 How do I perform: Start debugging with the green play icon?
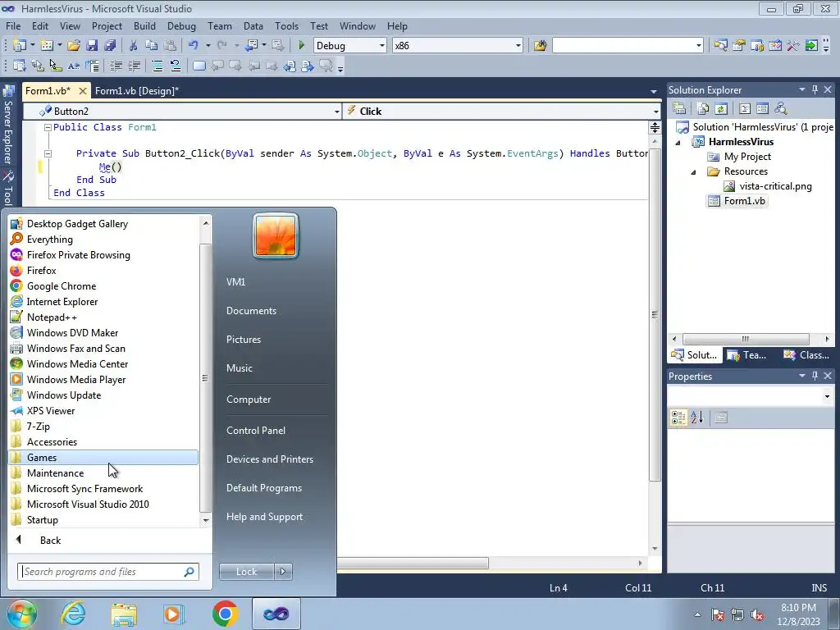tap(301, 46)
